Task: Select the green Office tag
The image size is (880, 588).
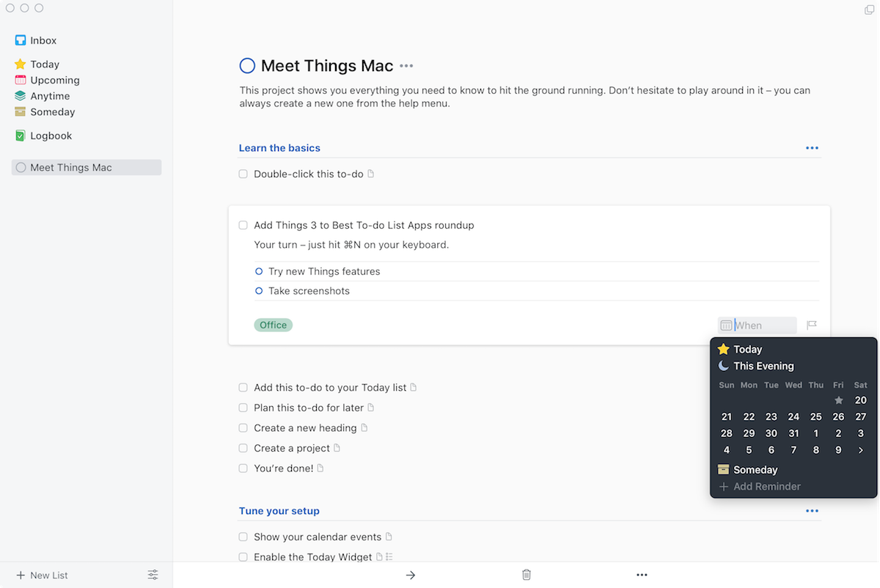Action: [x=273, y=325]
